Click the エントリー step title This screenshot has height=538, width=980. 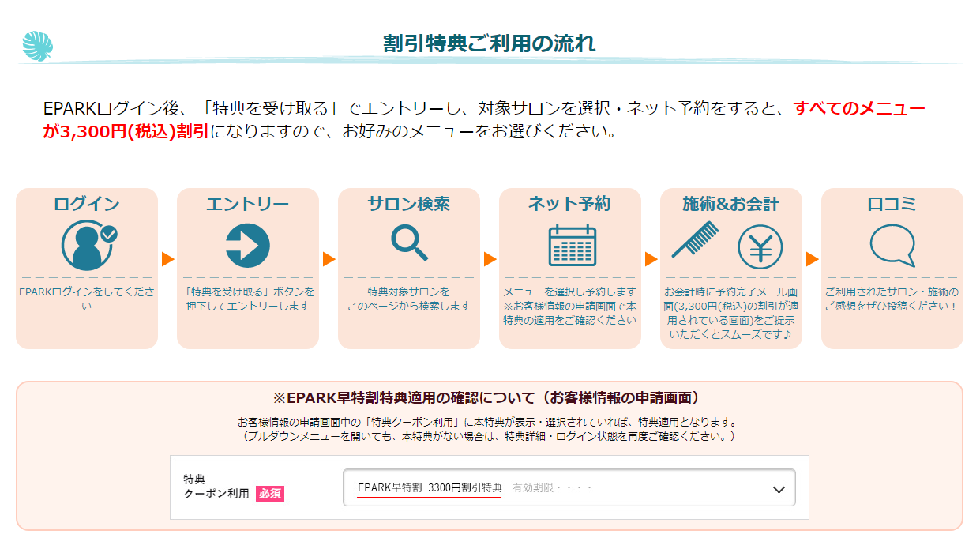tap(248, 204)
